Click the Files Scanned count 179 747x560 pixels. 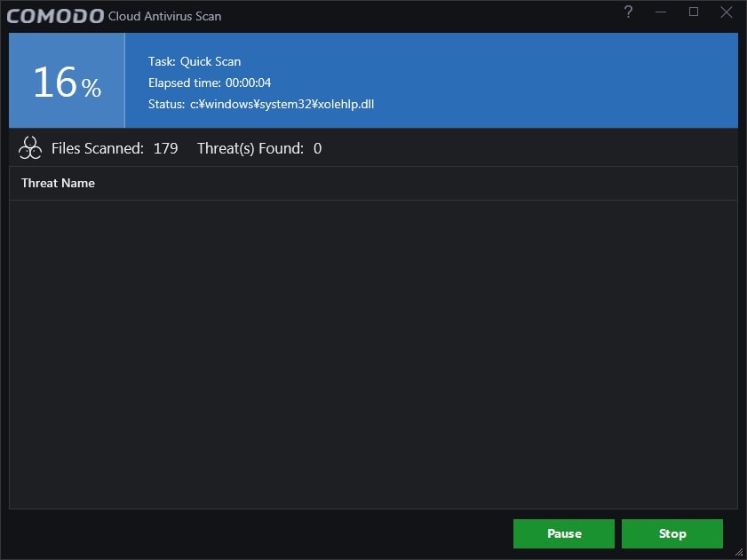click(166, 148)
